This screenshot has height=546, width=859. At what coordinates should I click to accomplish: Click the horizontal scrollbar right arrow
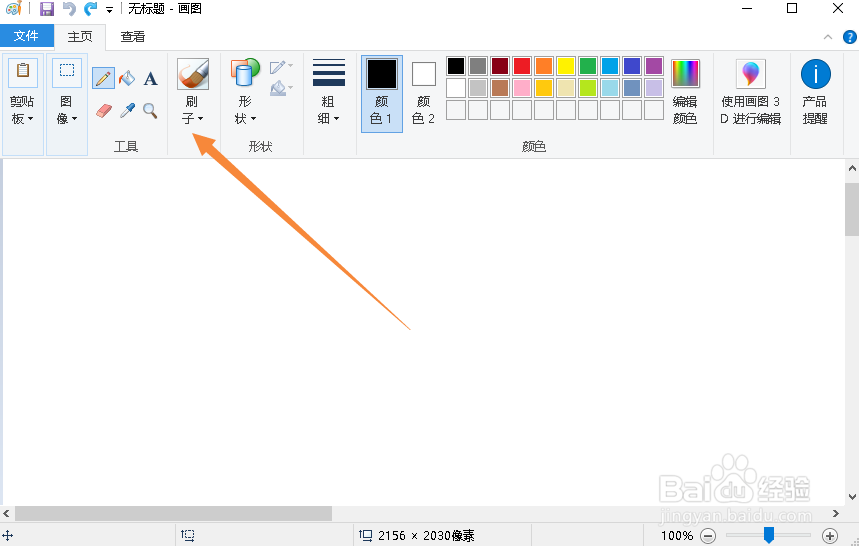pos(835,514)
